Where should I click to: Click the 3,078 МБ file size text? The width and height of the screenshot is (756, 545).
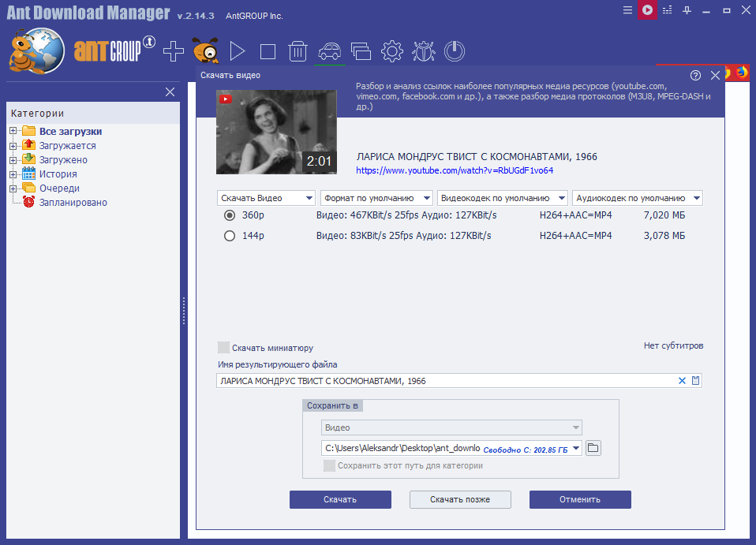tap(664, 236)
